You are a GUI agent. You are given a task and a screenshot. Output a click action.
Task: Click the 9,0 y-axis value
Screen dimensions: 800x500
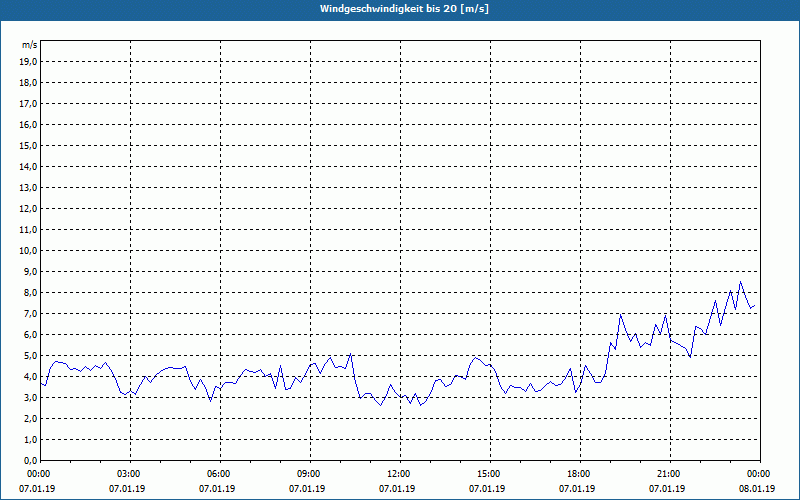pyautogui.click(x=30, y=271)
